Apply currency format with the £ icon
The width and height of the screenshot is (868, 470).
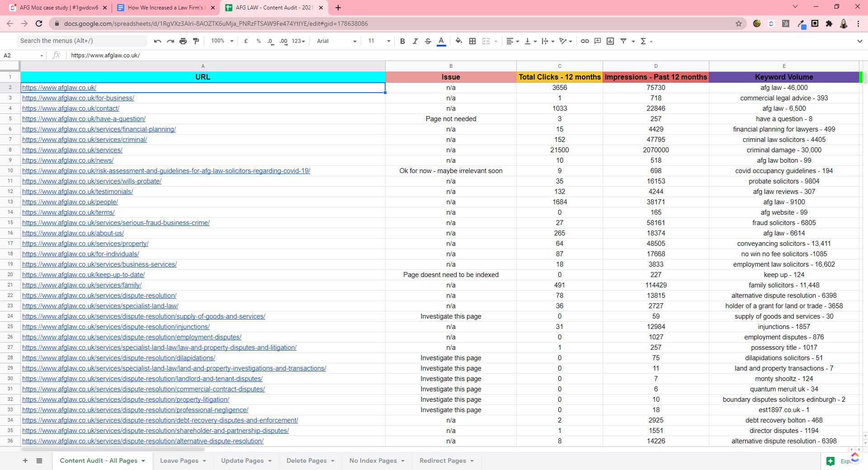pos(246,41)
